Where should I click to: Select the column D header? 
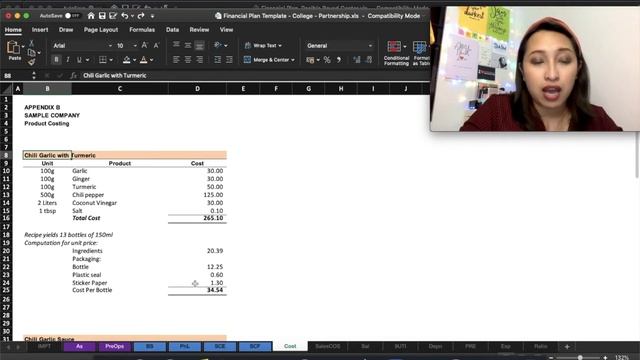(197, 89)
